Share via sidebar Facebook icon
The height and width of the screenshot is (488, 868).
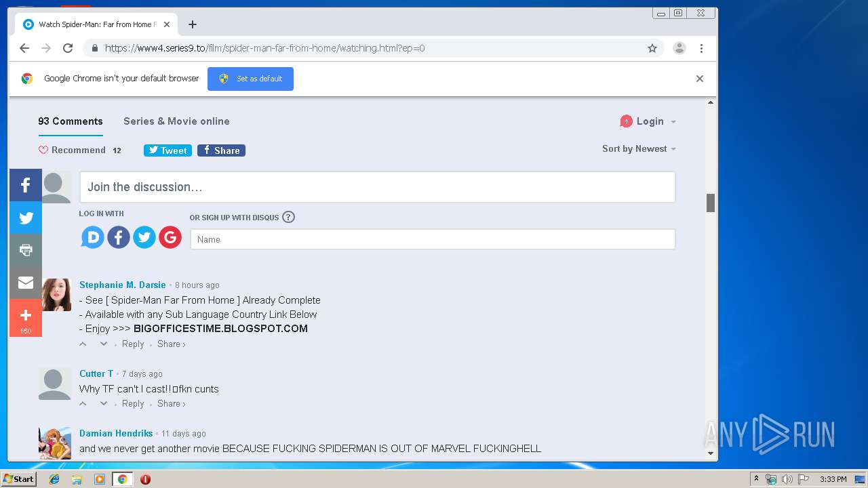tap(26, 185)
